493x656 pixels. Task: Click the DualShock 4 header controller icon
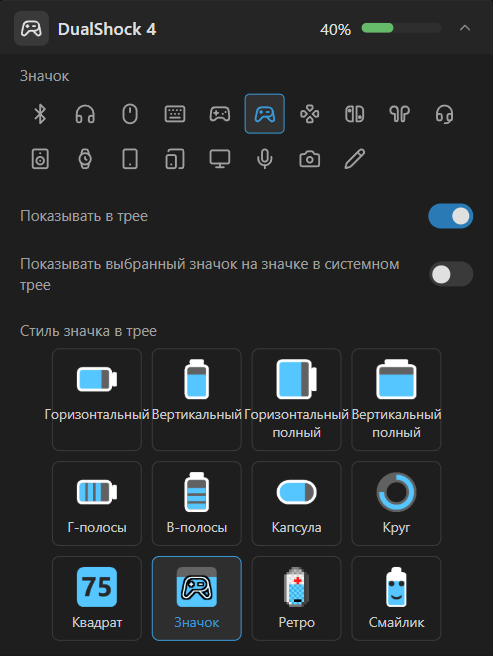coord(31,29)
